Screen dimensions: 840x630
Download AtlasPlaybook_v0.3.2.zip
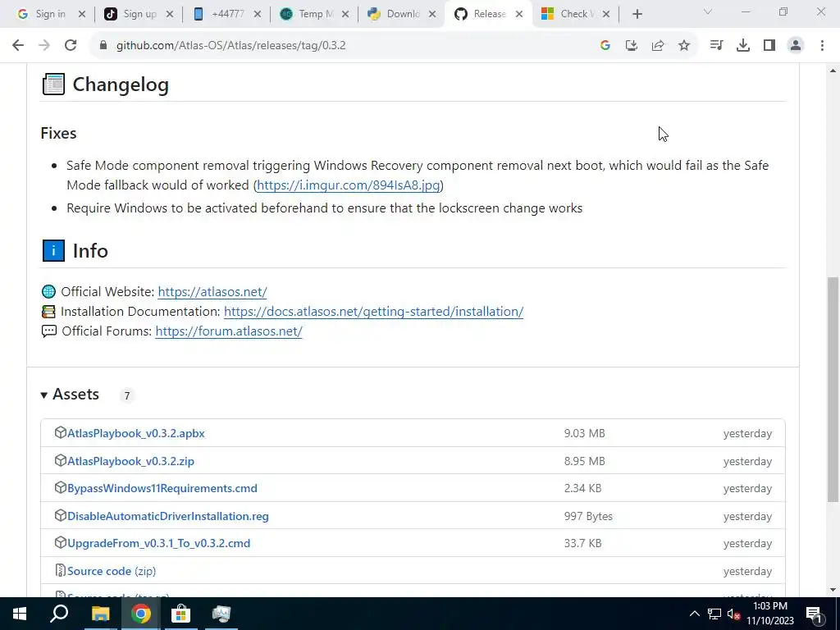pyautogui.click(x=130, y=461)
